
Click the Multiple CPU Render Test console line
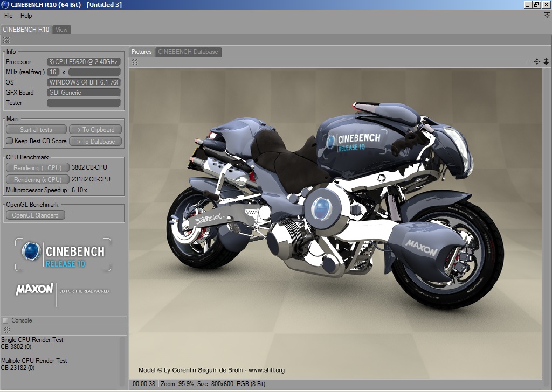tap(34, 361)
